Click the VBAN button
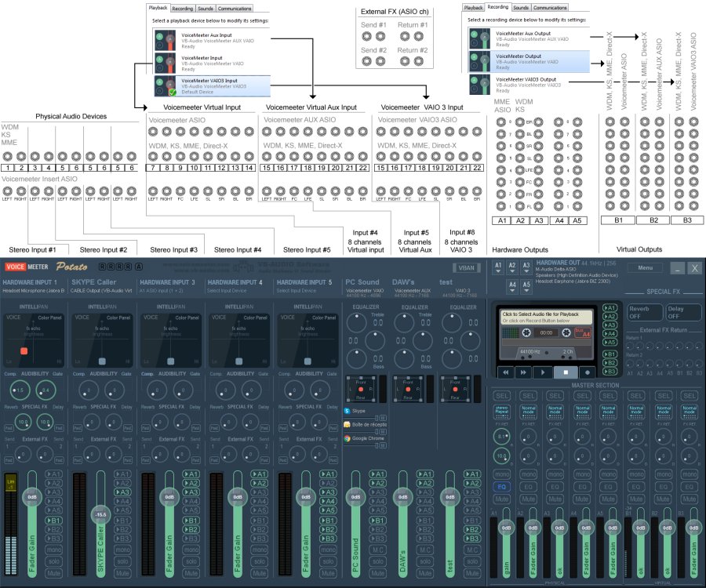Image resolution: width=706 pixels, height=588 pixels. (x=468, y=268)
